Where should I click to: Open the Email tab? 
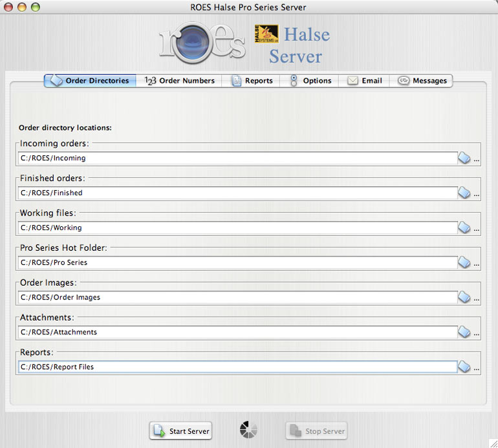click(x=364, y=81)
